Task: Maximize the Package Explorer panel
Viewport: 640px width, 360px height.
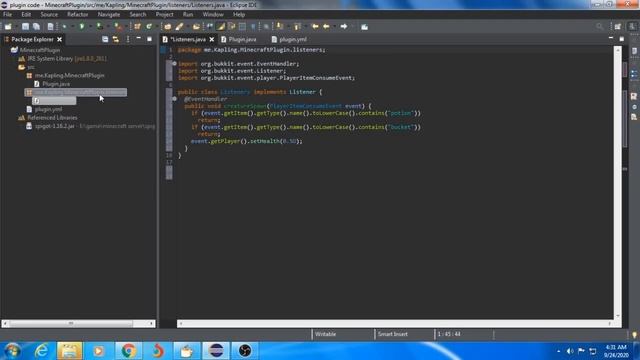Action: coord(149,39)
